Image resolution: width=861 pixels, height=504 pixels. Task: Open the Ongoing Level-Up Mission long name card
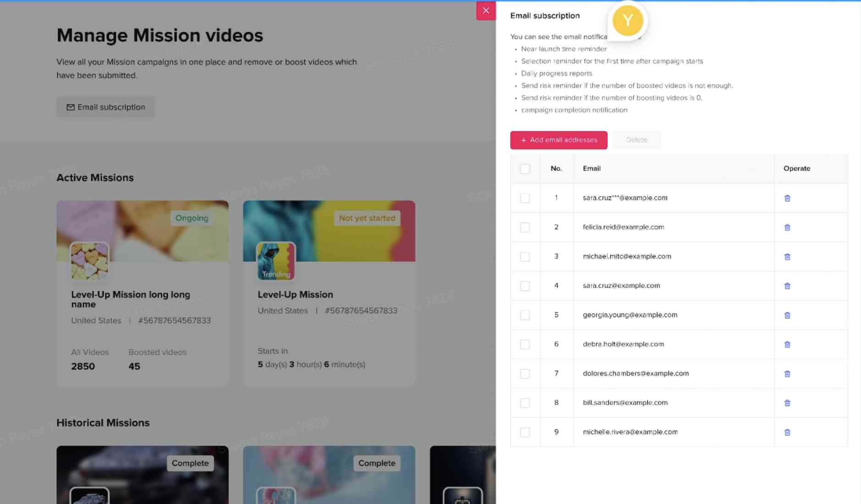pos(142,293)
